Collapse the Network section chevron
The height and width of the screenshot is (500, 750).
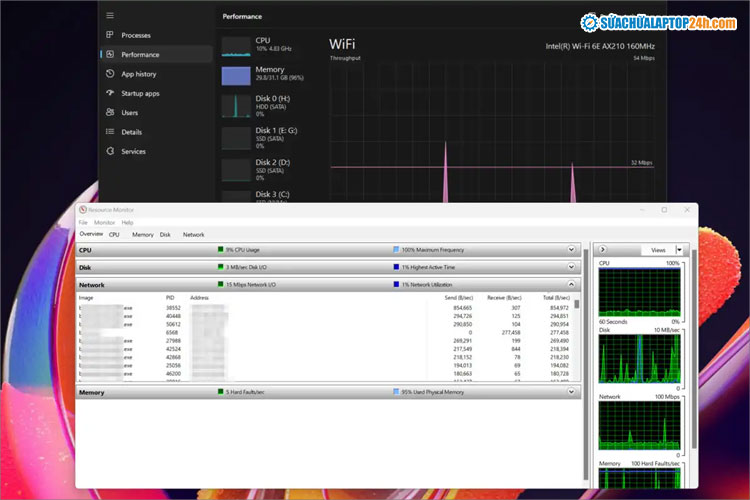(572, 285)
